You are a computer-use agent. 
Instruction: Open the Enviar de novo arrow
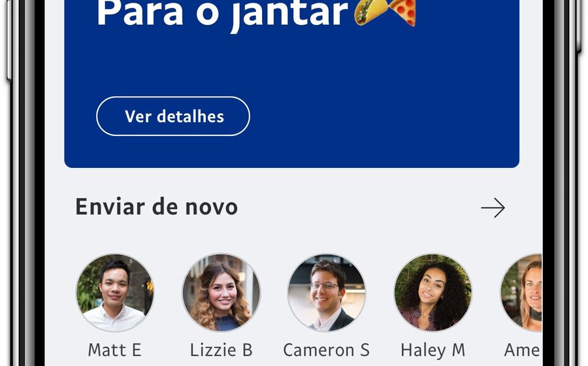[x=493, y=208]
